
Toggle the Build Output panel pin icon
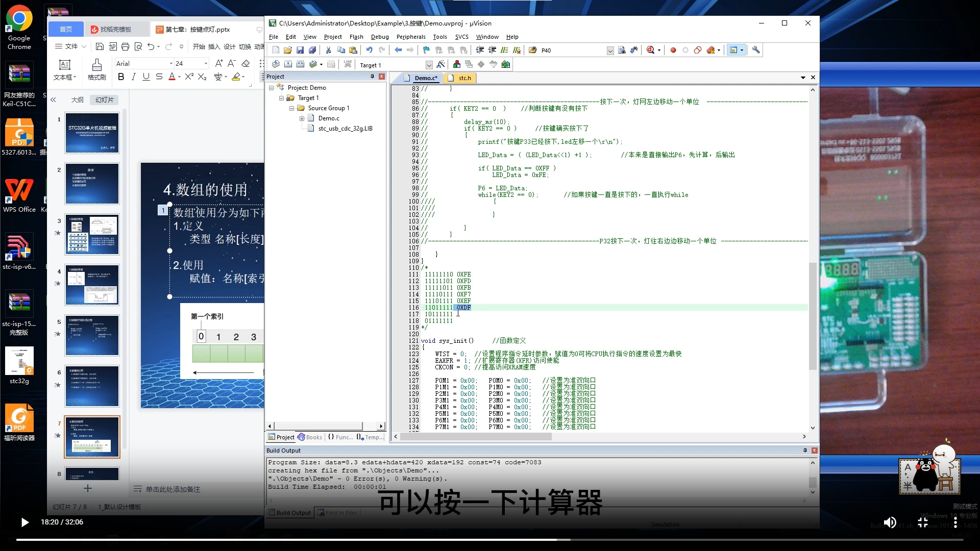pyautogui.click(x=805, y=450)
